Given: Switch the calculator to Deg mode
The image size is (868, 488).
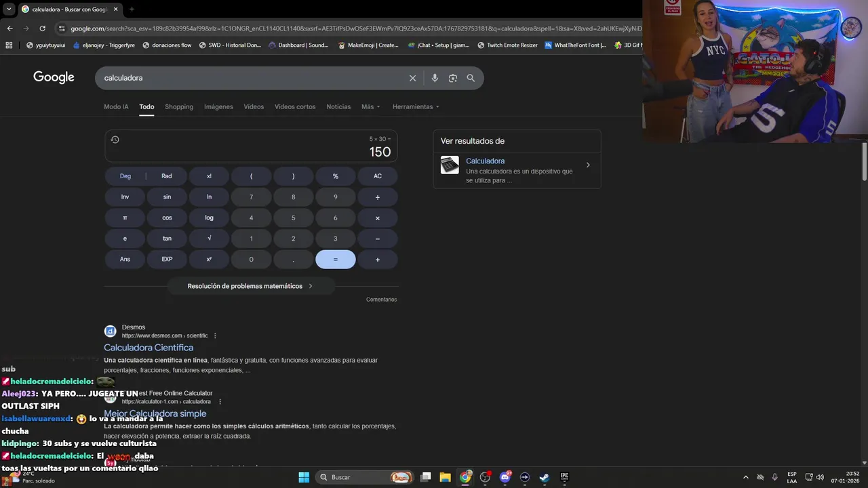Looking at the screenshot, I should coord(125,176).
